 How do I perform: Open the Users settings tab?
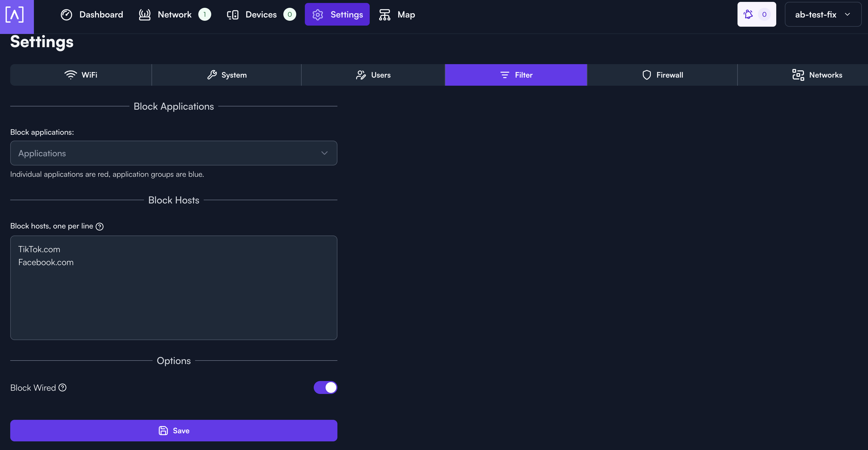coord(373,75)
